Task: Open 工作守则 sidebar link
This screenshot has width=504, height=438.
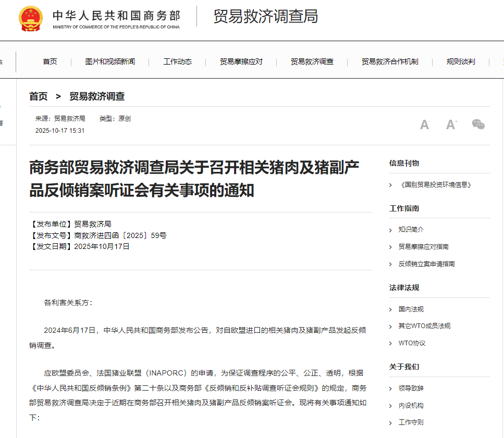Action: point(411,422)
